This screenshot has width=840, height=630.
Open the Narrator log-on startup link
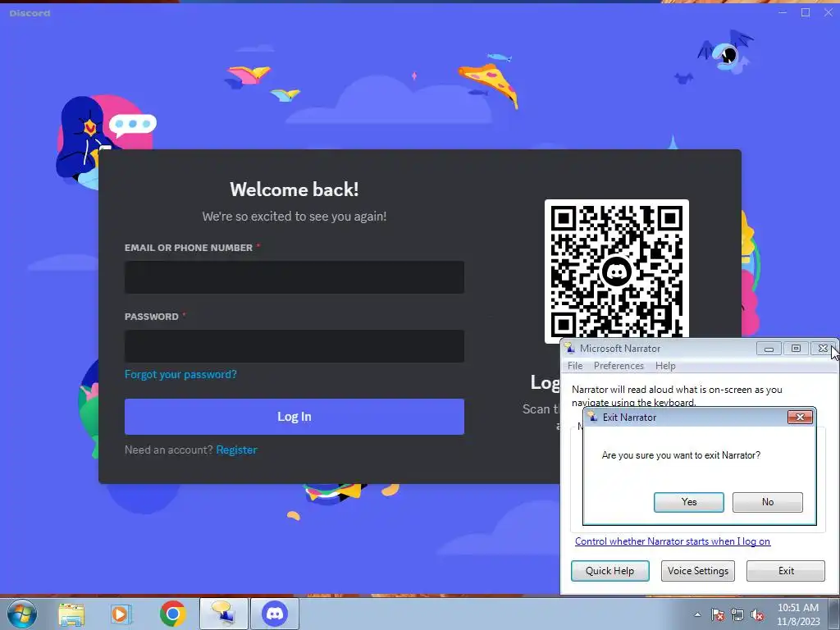click(x=673, y=541)
